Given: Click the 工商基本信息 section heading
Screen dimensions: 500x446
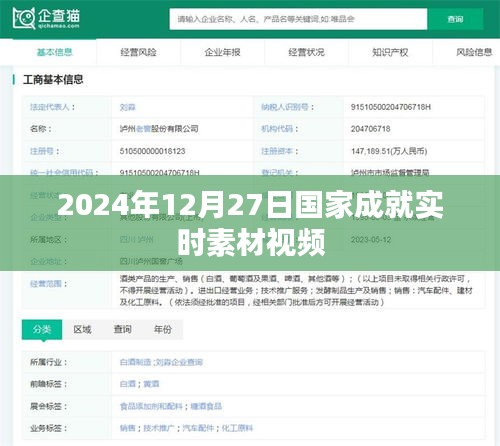Looking at the screenshot, I should (x=53, y=79).
